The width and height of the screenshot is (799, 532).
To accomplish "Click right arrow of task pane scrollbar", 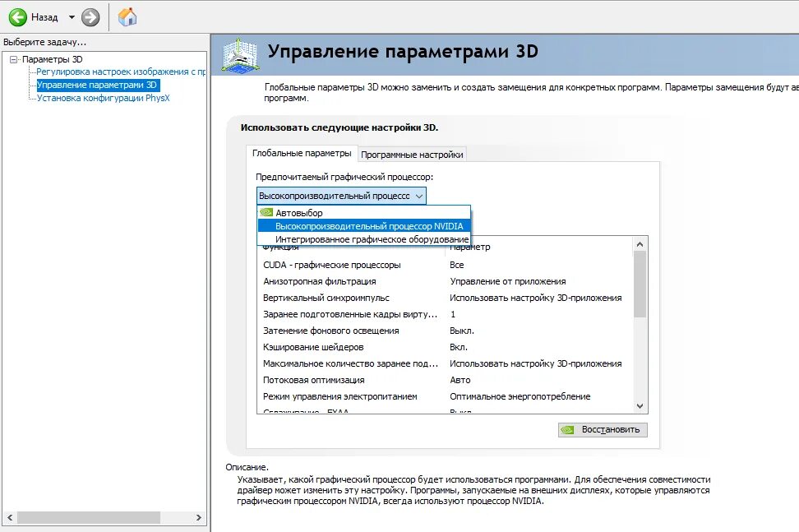I will (x=199, y=517).
